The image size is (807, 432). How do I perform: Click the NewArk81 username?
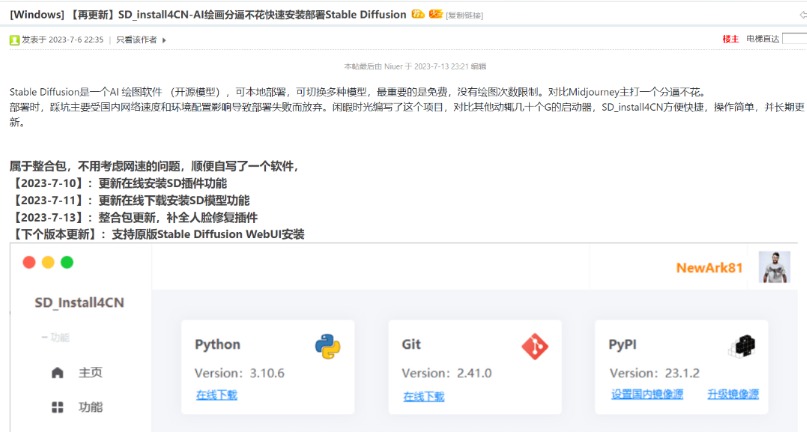coord(709,268)
